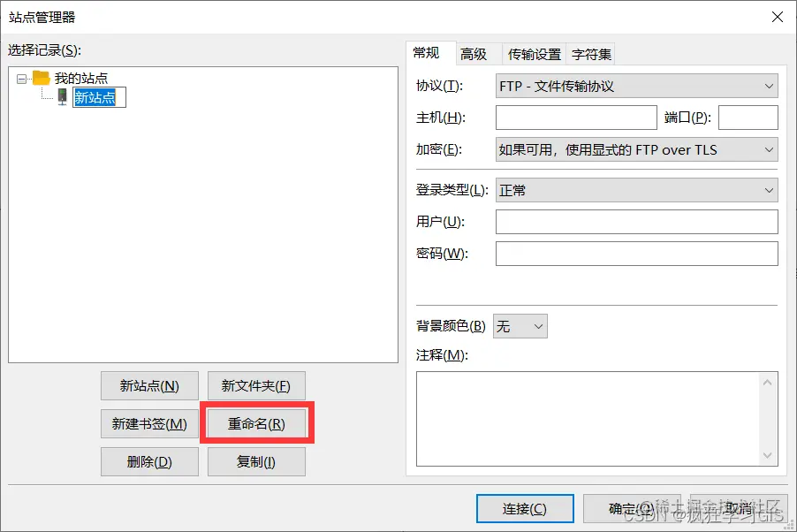Collapse the 我的站点 tree node

coord(21,79)
